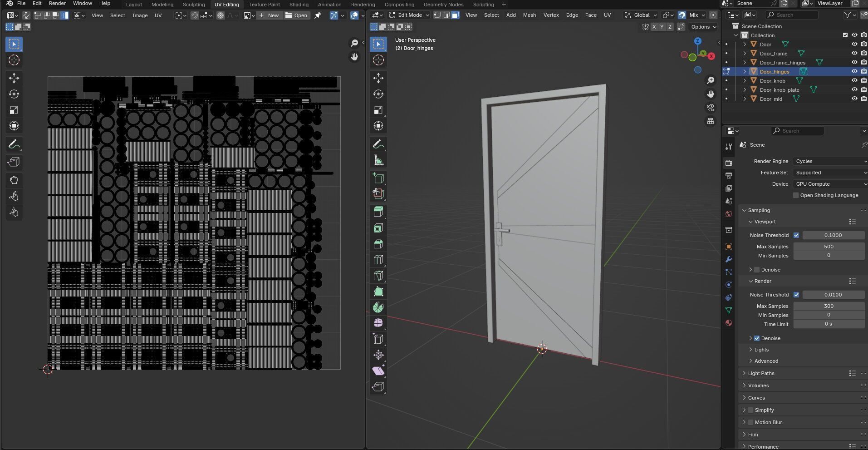Adjust the viewport Max Samples field

point(829,247)
